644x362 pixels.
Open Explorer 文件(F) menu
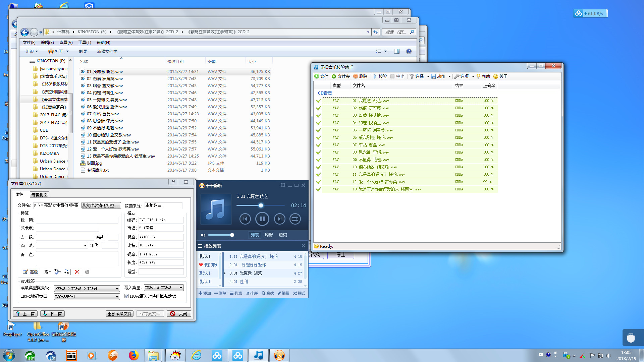tap(29, 43)
